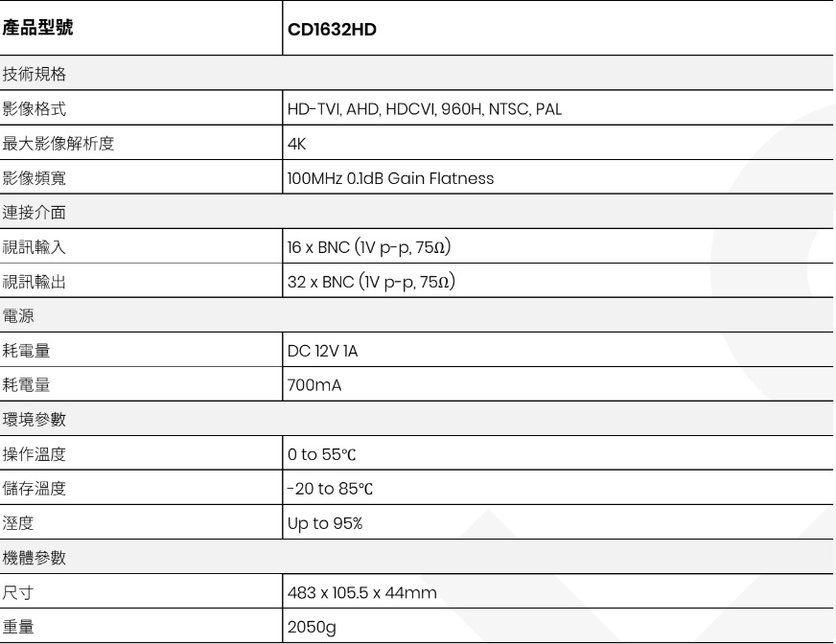This screenshot has width=836, height=644.
Task: Click the 電源 section header row
Action: 416,315
